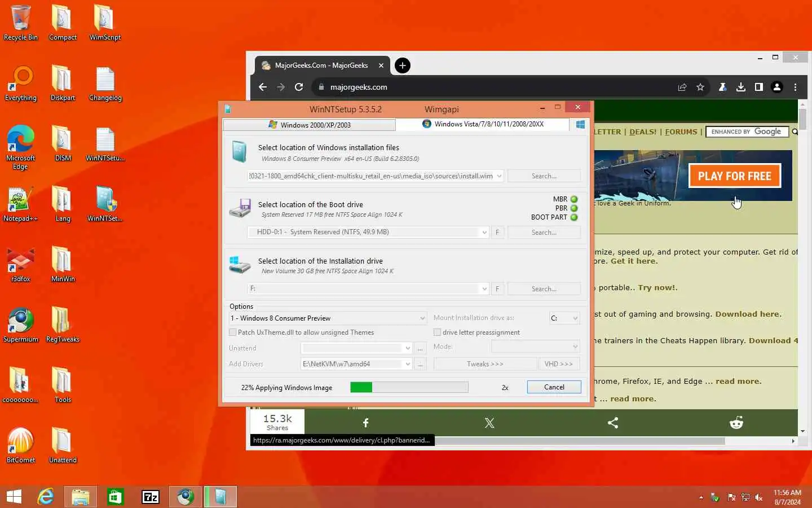Open the RegTweaks folder icon
Screen dimensions: 812x508
coord(63,325)
